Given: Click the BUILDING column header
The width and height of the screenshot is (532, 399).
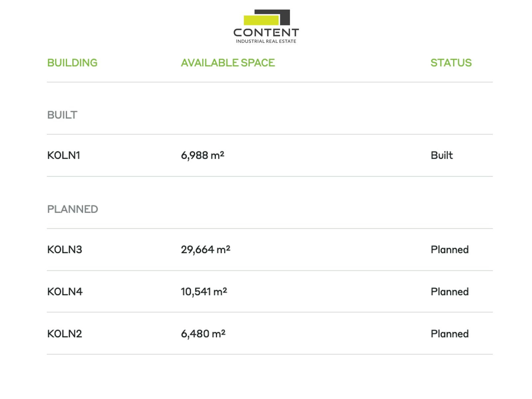Looking at the screenshot, I should pos(72,63).
